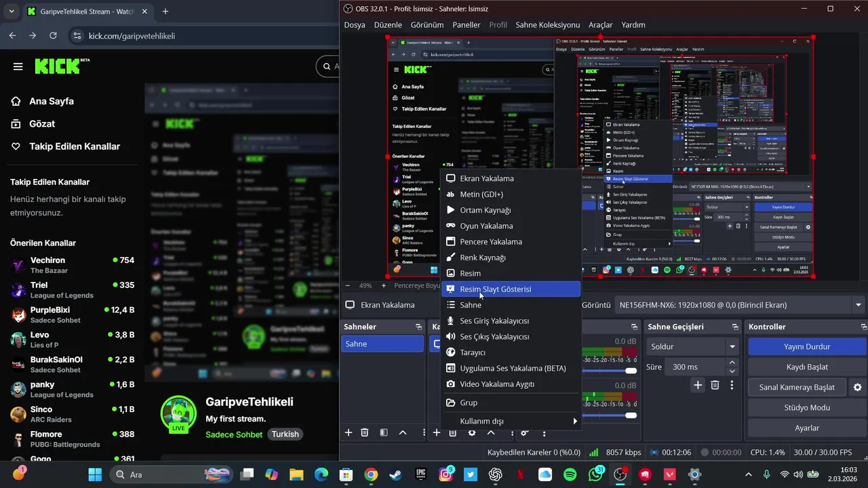
Task: Open Spotify from the taskbar
Action: point(570,474)
